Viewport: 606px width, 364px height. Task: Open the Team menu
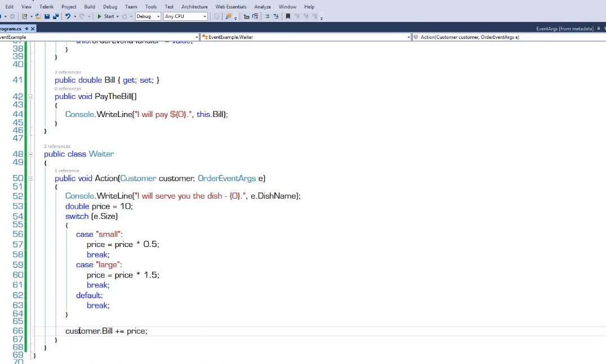tap(131, 7)
